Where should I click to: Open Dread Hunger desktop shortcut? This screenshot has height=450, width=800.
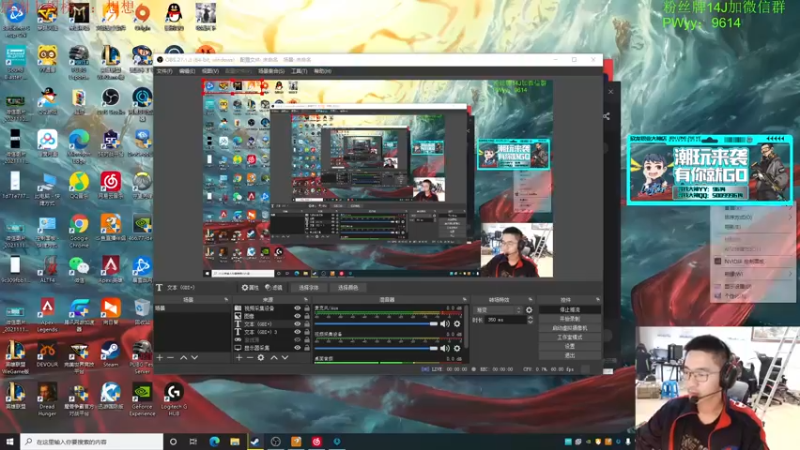click(47, 399)
